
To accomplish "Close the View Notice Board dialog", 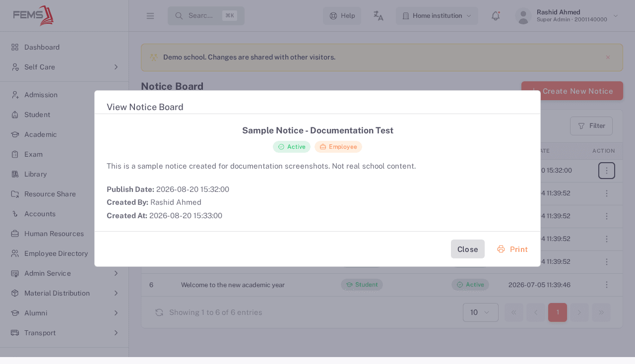I will point(467,249).
